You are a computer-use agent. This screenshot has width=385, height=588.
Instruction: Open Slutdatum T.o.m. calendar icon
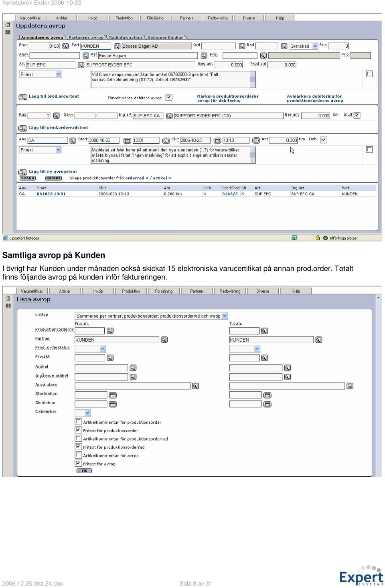click(x=267, y=405)
